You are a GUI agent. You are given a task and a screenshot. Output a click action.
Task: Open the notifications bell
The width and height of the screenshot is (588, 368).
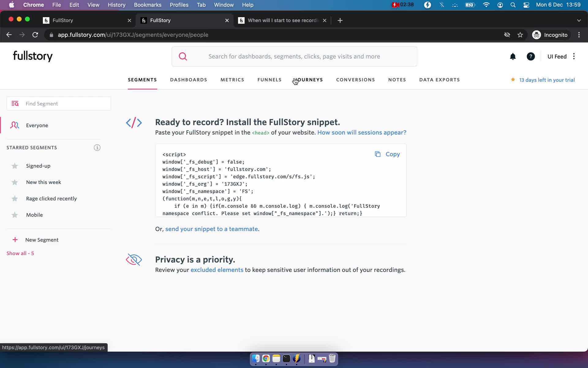[513, 56]
